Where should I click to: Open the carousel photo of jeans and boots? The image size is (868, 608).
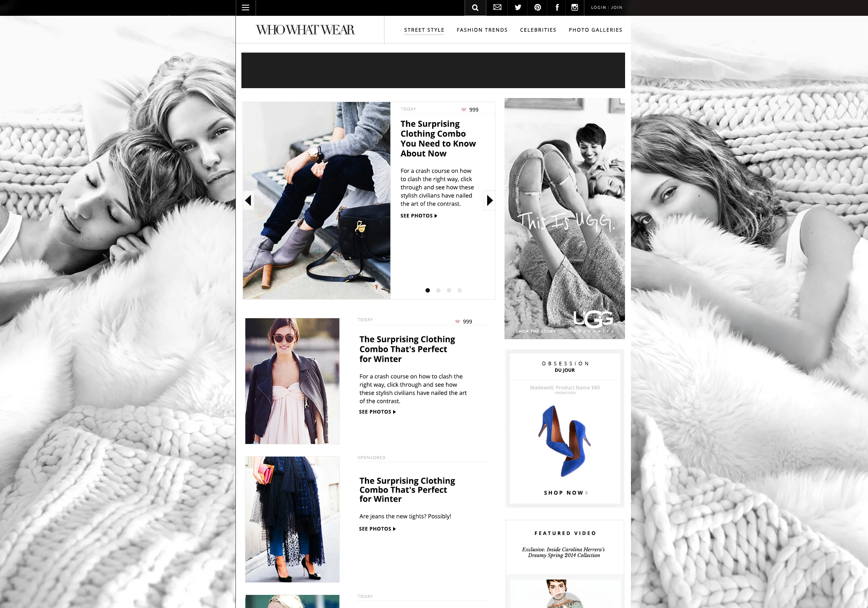[x=316, y=200]
